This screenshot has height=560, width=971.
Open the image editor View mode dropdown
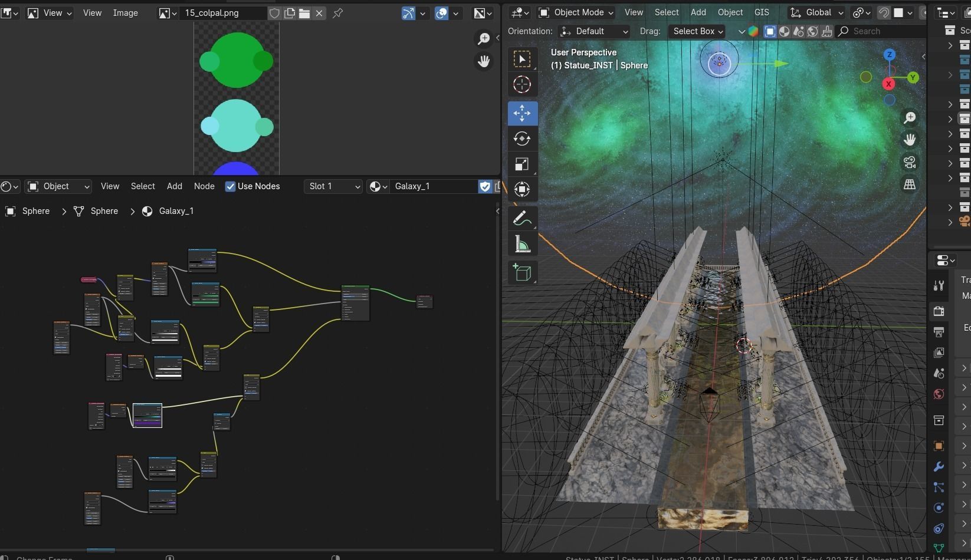click(50, 13)
